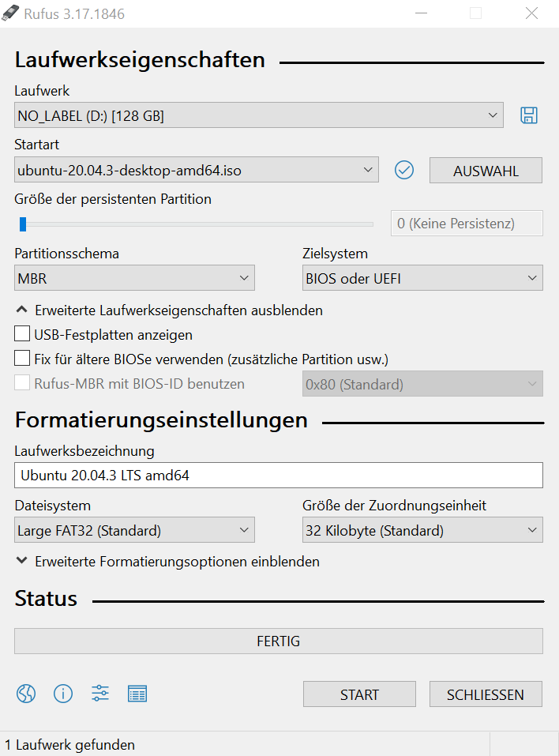Open Dateisystem Large FAT32 dropdown

click(134, 530)
